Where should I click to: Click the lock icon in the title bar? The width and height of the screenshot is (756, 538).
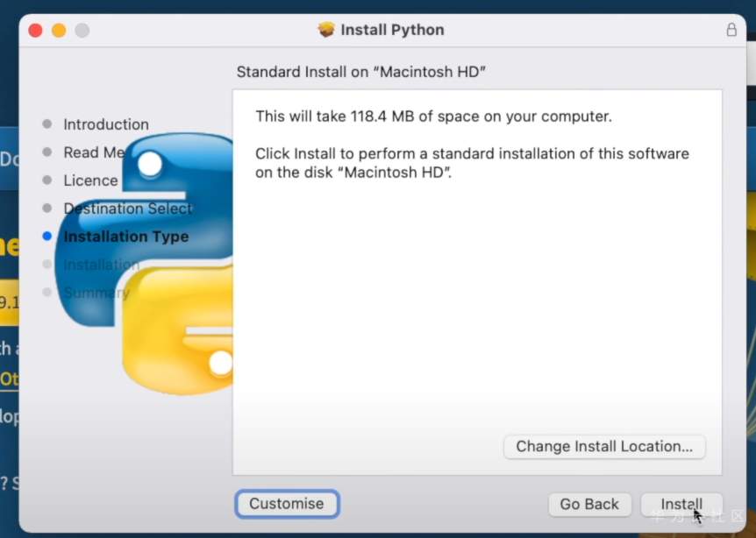pos(731,30)
